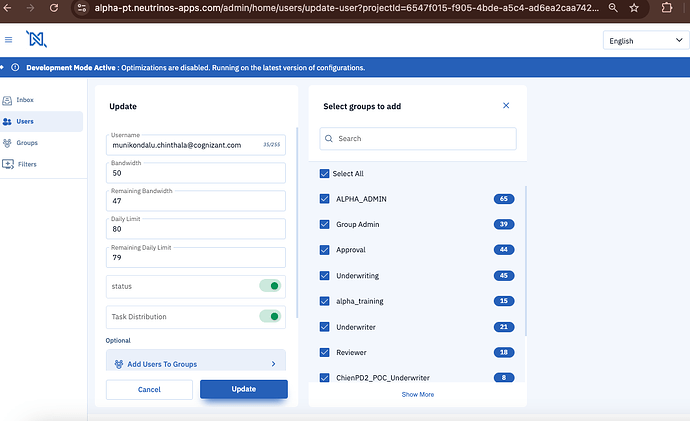
Task: Close the Select groups to add panel
Action: (506, 106)
